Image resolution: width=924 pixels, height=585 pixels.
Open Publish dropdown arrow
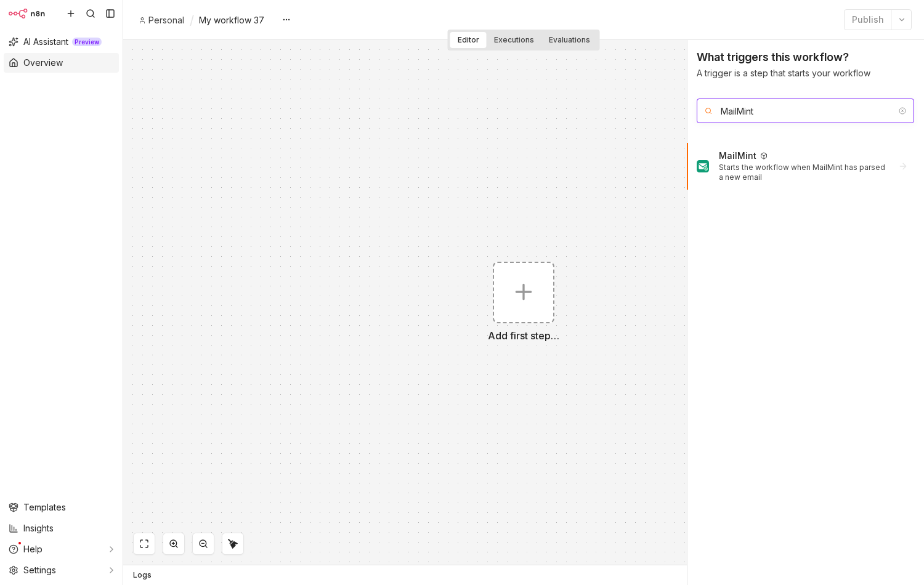click(902, 20)
